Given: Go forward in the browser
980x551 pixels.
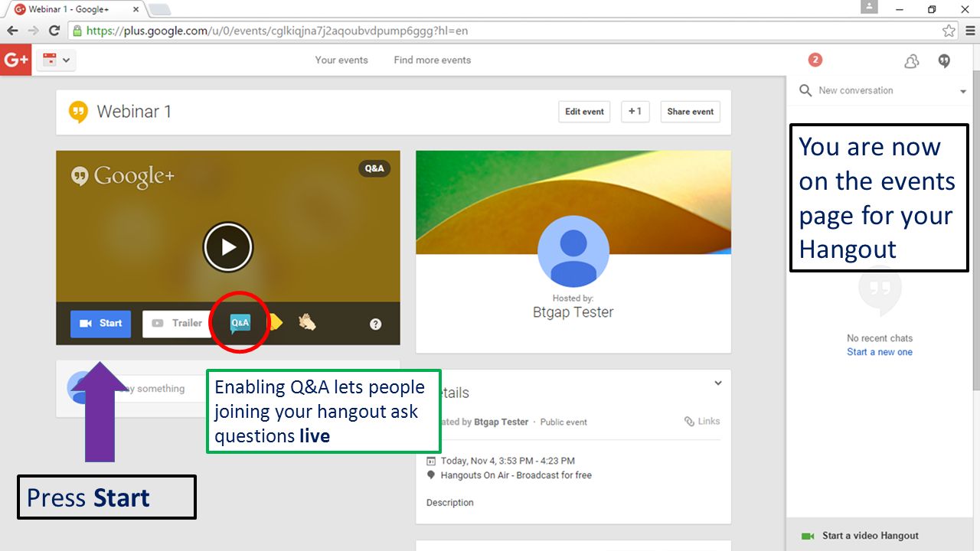Looking at the screenshot, I should click(33, 31).
